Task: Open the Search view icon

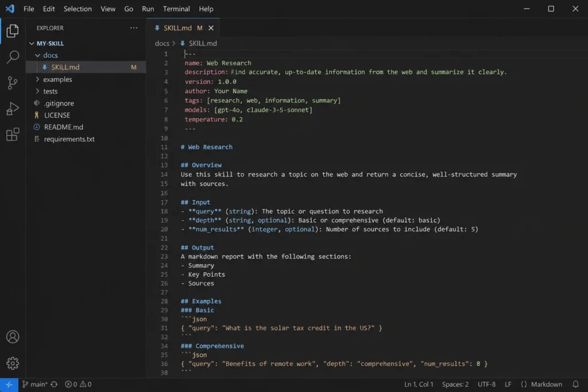Action: pyautogui.click(x=13, y=57)
